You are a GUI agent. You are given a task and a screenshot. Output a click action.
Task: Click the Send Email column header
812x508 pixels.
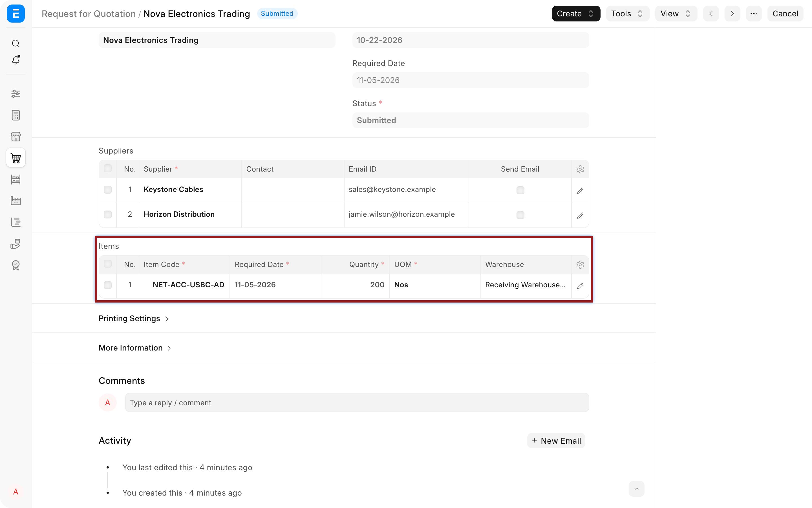click(x=520, y=169)
